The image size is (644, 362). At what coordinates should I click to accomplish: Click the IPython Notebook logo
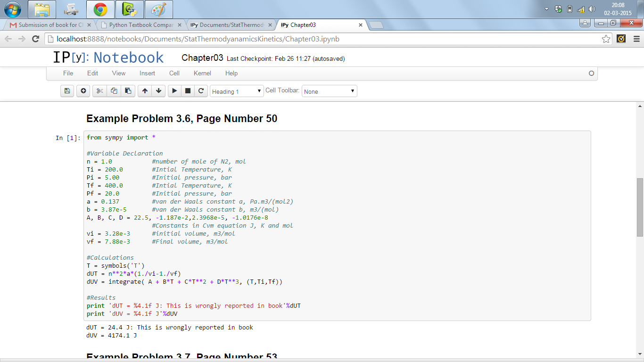pyautogui.click(x=108, y=58)
